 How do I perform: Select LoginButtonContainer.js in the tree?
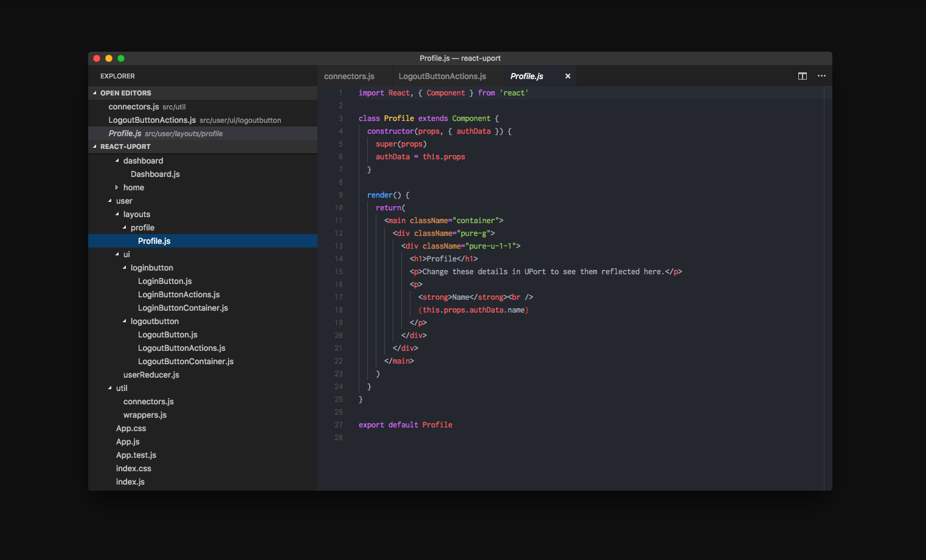[x=182, y=308]
